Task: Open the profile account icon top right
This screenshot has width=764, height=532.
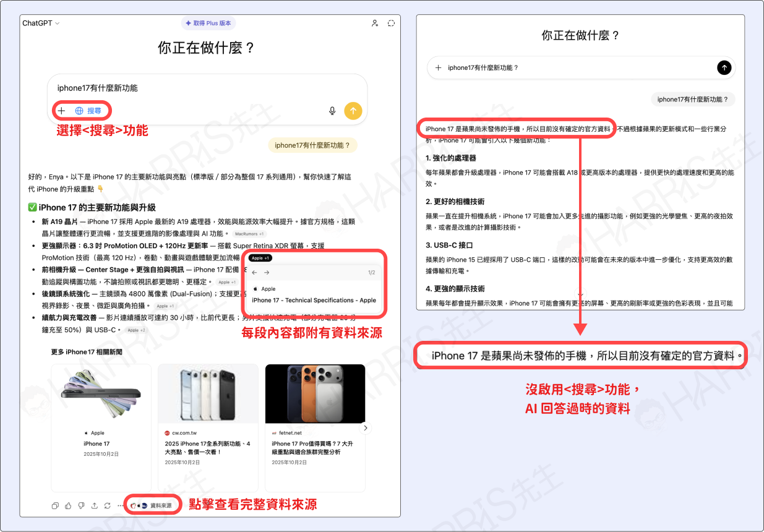Action: point(375,22)
